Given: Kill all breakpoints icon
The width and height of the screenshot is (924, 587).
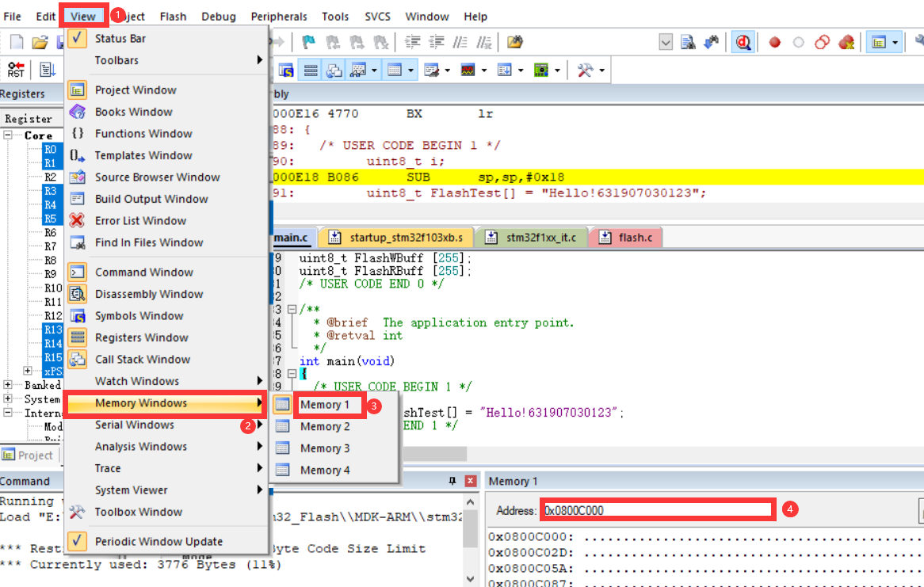Looking at the screenshot, I should click(846, 42).
